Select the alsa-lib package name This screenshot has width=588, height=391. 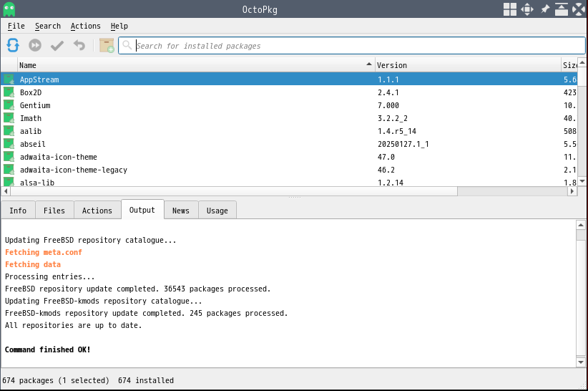(37, 183)
